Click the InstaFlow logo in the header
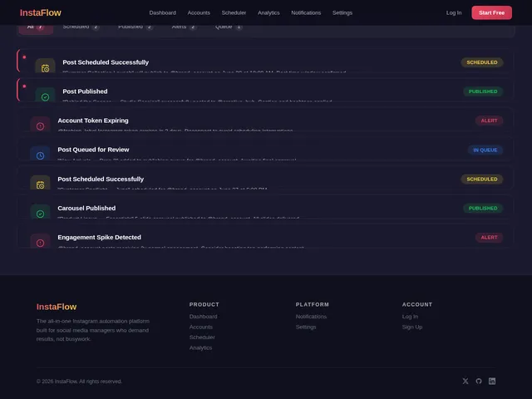The image size is (532, 399). point(41,12)
